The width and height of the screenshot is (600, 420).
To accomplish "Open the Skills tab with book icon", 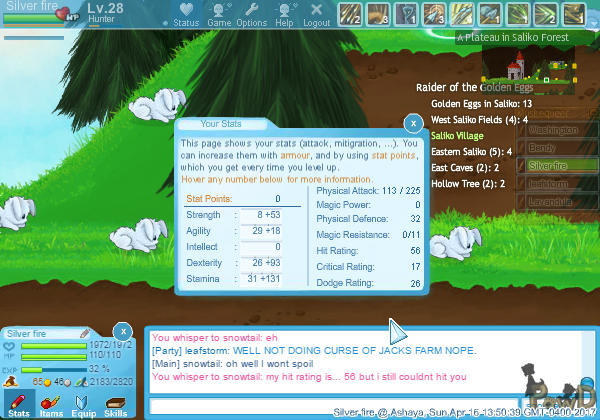I will [116, 404].
